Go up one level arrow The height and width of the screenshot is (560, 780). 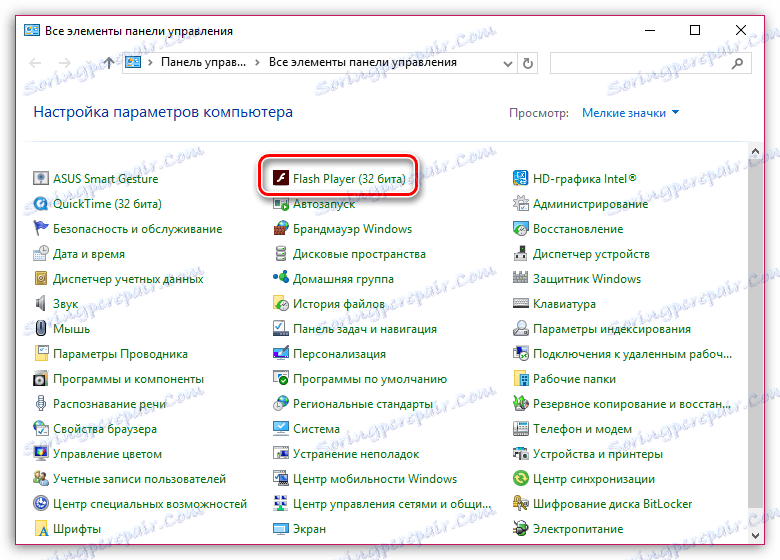(108, 63)
